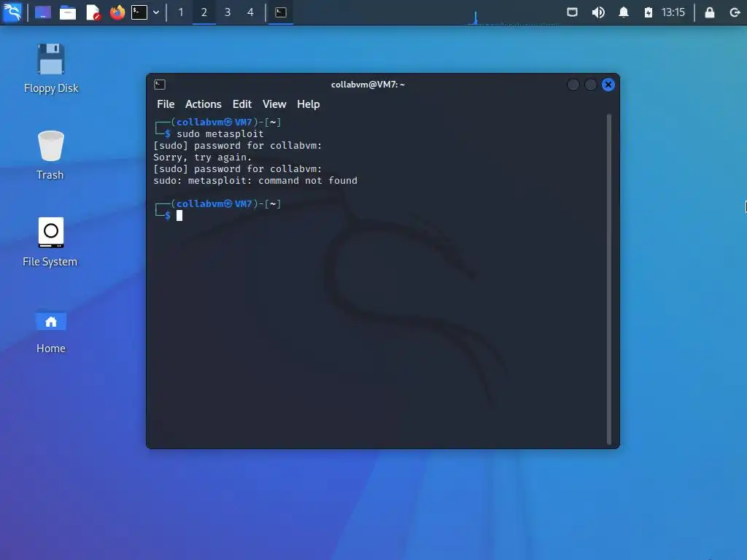Click the terminal cursor at the prompt

coord(179,216)
